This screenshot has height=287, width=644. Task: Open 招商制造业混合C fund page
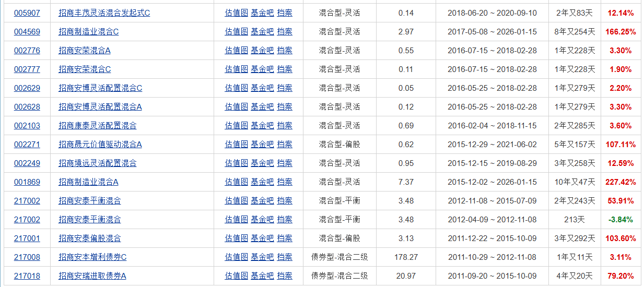click(88, 32)
